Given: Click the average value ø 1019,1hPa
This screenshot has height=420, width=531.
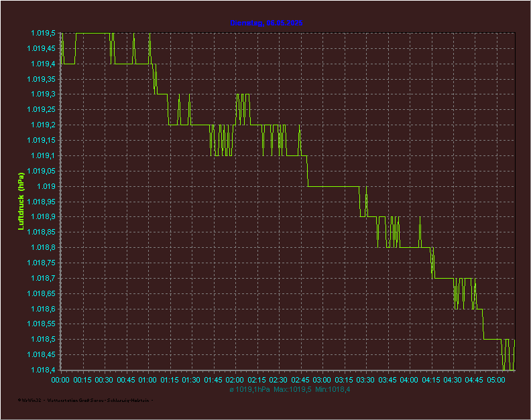Looking at the screenshot, I should 249,390.
